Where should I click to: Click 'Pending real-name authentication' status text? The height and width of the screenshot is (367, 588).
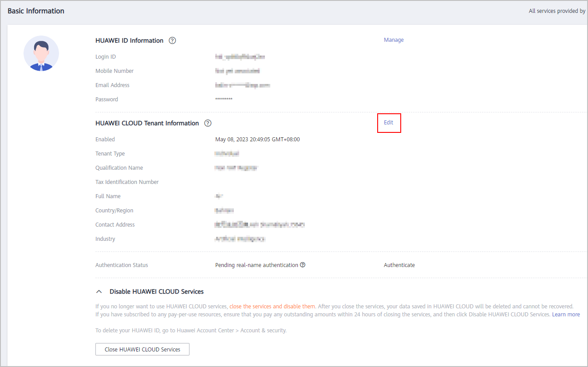pyautogui.click(x=257, y=265)
